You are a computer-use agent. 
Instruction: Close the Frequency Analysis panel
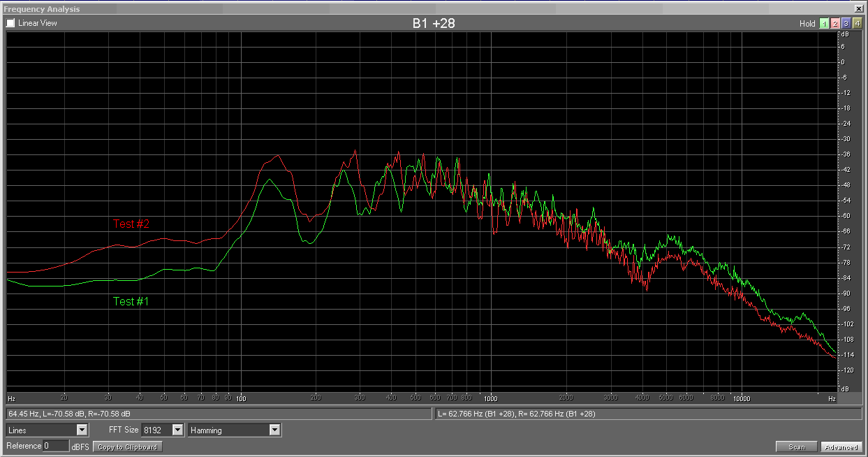(860, 9)
